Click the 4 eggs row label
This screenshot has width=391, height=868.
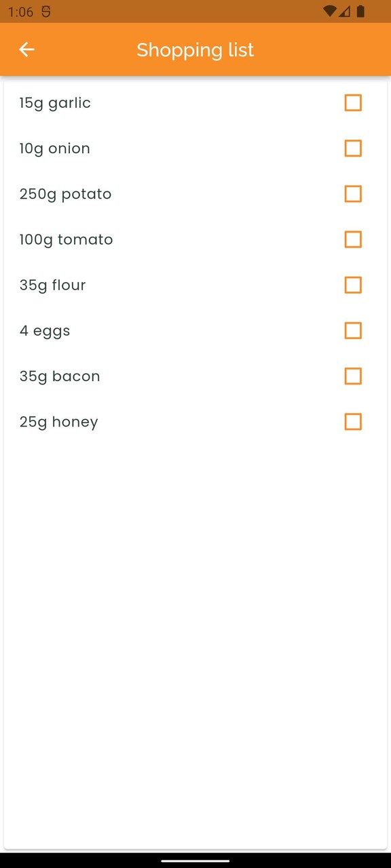pyautogui.click(x=45, y=331)
